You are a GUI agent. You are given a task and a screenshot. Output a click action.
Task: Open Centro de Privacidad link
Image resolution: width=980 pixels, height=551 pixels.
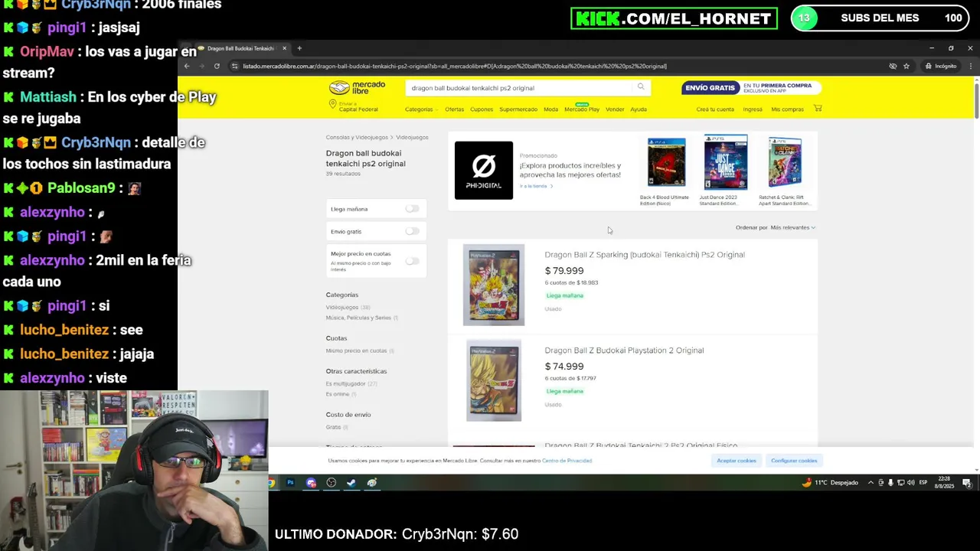click(567, 461)
